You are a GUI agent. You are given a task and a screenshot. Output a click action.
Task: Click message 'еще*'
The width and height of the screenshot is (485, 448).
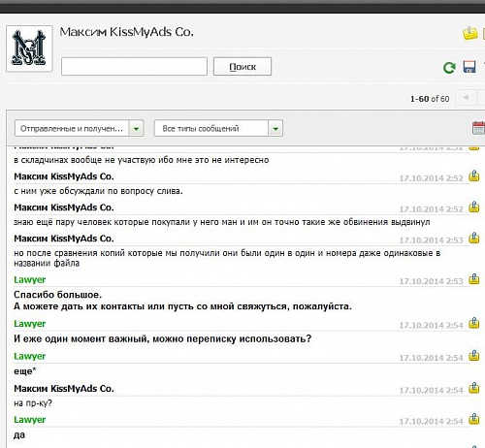(25, 371)
